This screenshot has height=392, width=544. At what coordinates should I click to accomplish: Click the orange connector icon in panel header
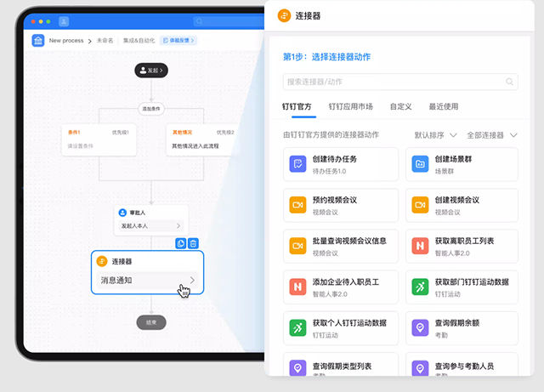pyautogui.click(x=284, y=15)
